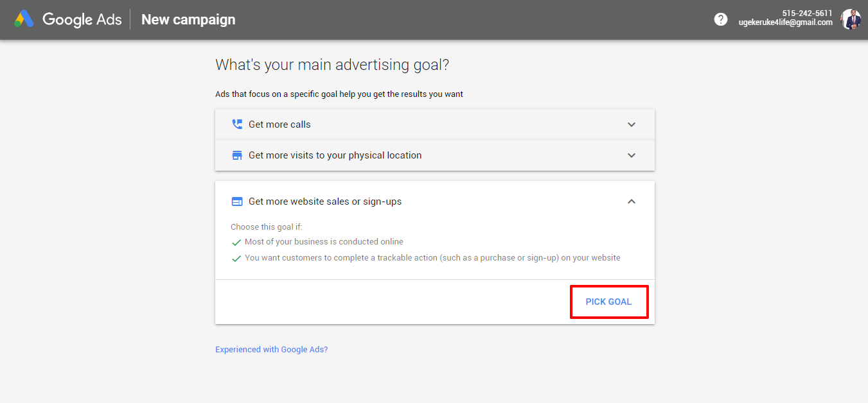
Task: Open the help question mark icon
Action: pos(721,19)
